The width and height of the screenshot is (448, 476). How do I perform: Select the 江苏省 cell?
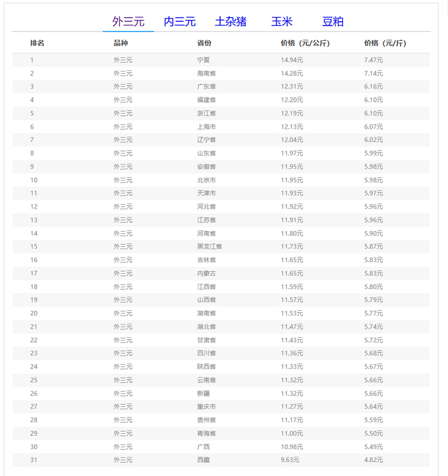pyautogui.click(x=206, y=220)
